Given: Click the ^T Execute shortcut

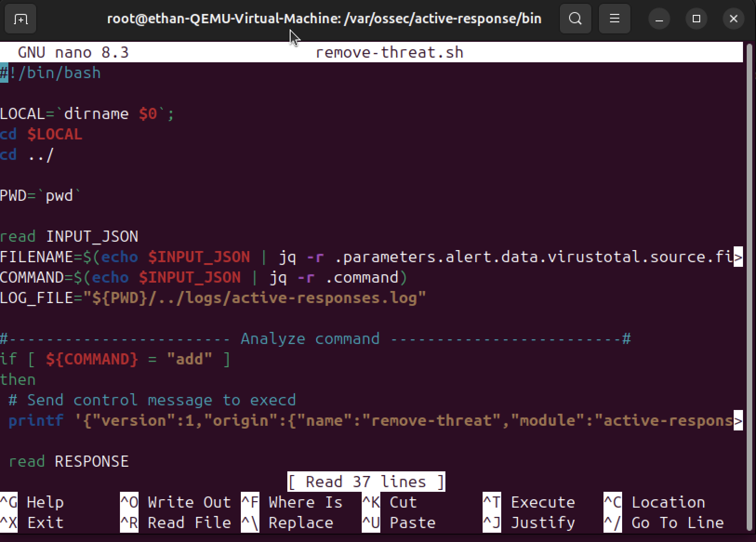Looking at the screenshot, I should pyautogui.click(x=529, y=502).
